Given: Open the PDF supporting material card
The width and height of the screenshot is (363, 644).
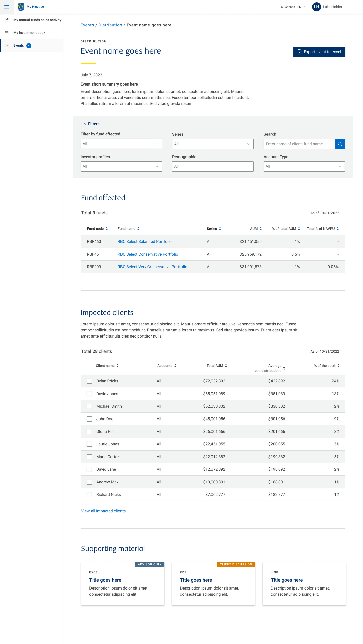Looking at the screenshot, I should pos(214,584).
